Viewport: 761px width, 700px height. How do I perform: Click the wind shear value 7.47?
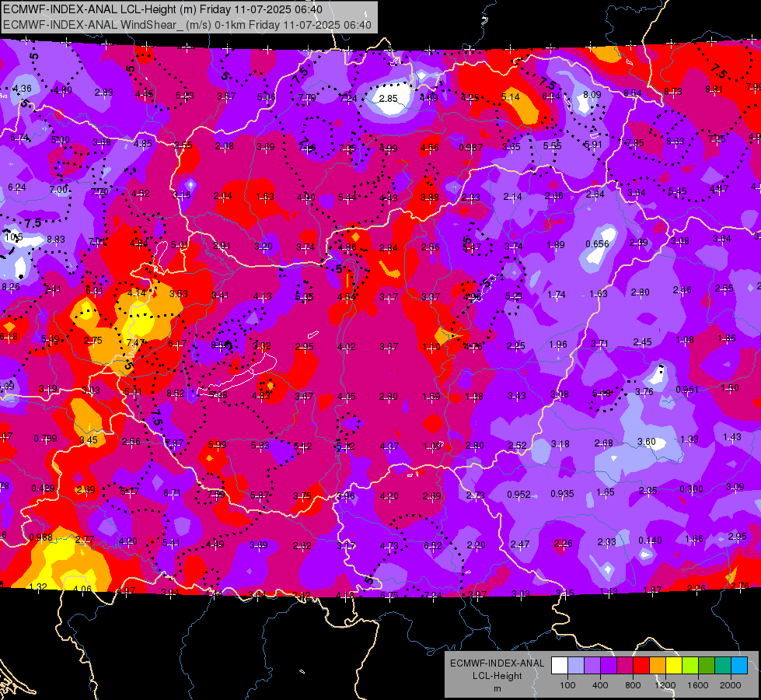[135, 342]
